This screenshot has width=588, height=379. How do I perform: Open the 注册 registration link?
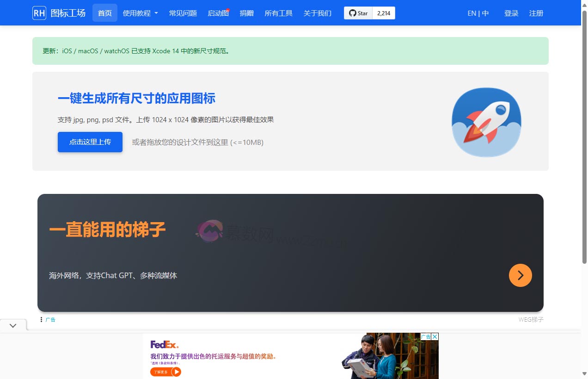[x=536, y=13]
